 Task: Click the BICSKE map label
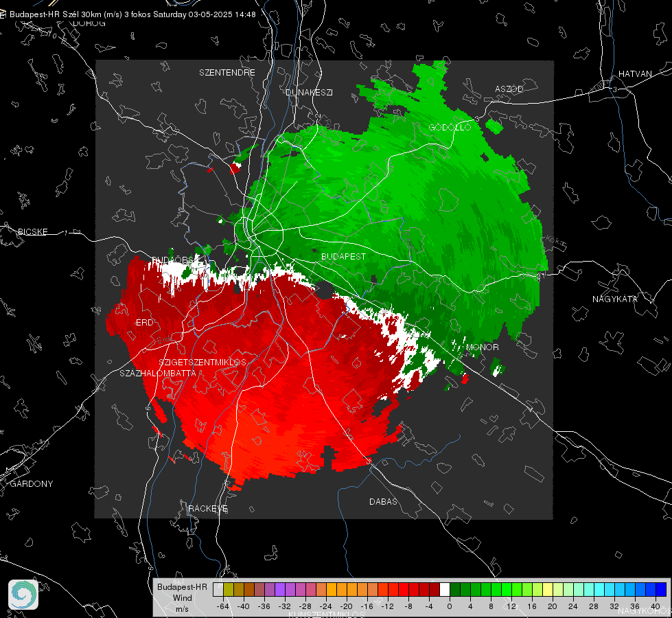tap(32, 231)
